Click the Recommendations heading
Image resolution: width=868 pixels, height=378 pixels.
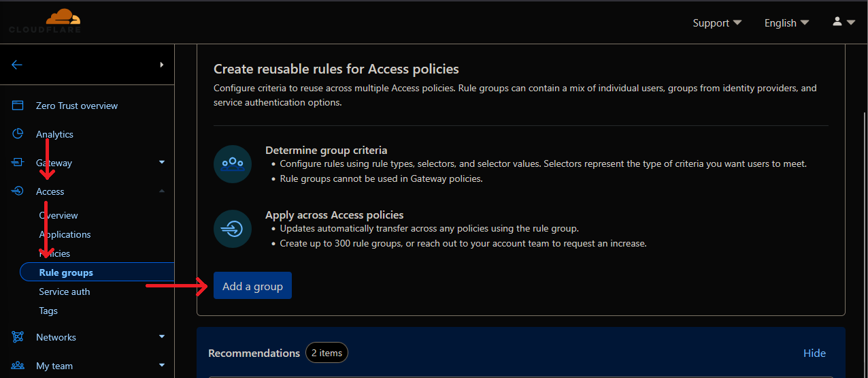[254, 353]
